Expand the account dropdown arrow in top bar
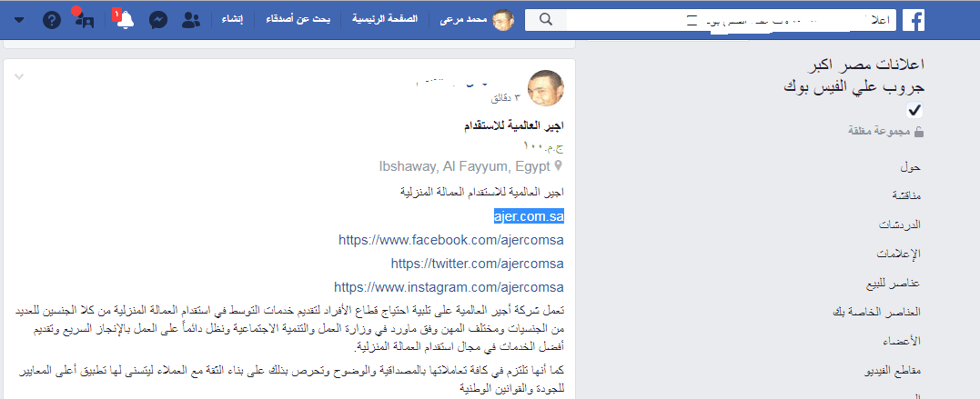 (19, 20)
